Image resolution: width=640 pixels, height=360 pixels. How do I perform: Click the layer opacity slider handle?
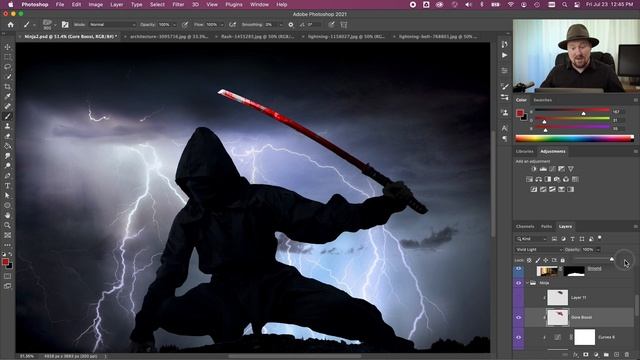tap(611, 259)
